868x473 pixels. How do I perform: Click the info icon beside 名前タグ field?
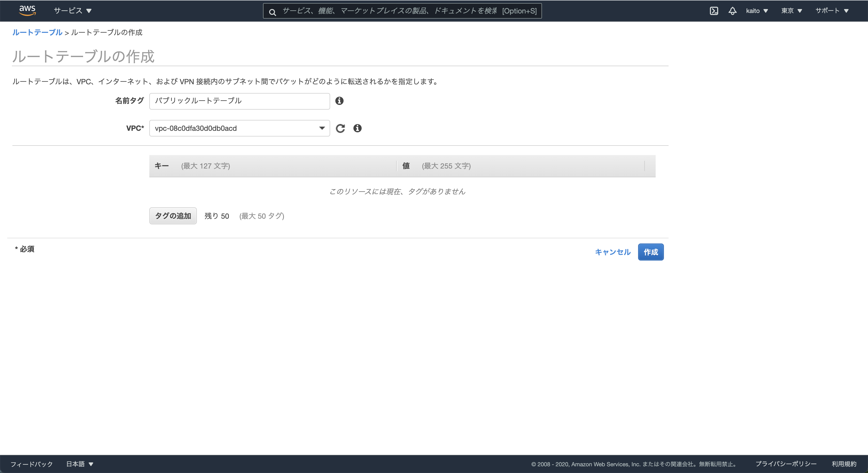pyautogui.click(x=339, y=101)
